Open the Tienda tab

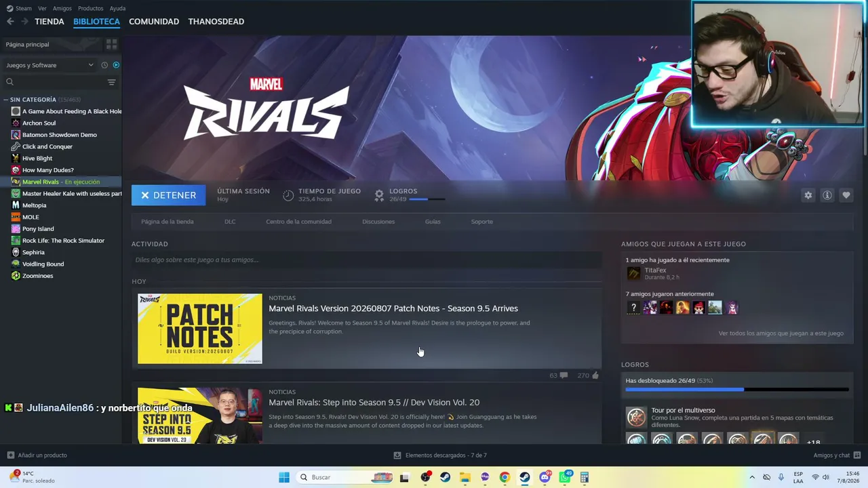[x=50, y=22]
